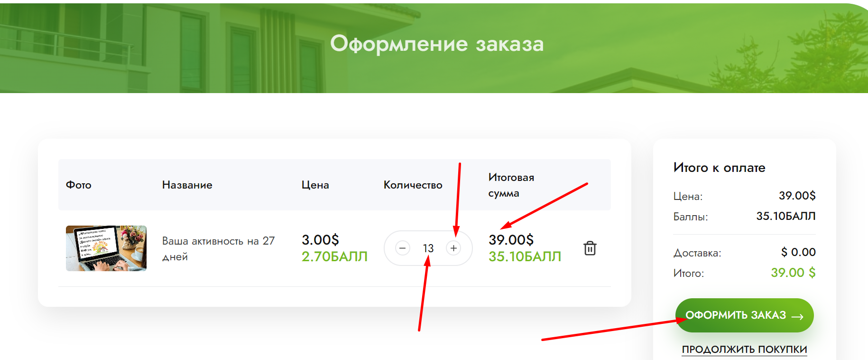The image size is (868, 360).
Task: Click the unit price 3.00$
Action: pos(321,239)
